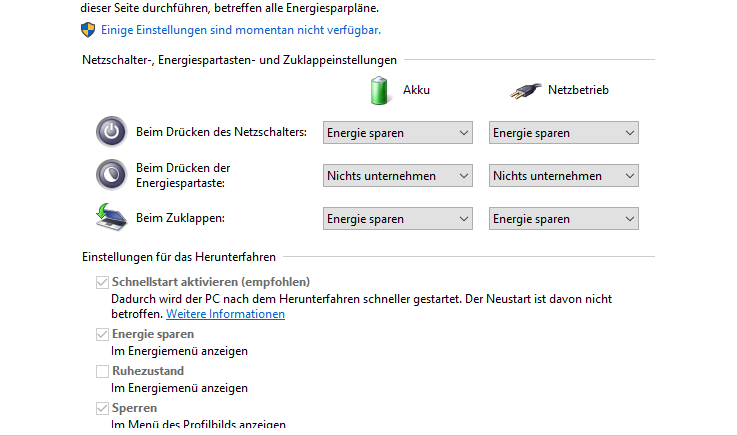Click the shield icon beside unavailable settings
The image size is (737, 436).
pos(89,31)
